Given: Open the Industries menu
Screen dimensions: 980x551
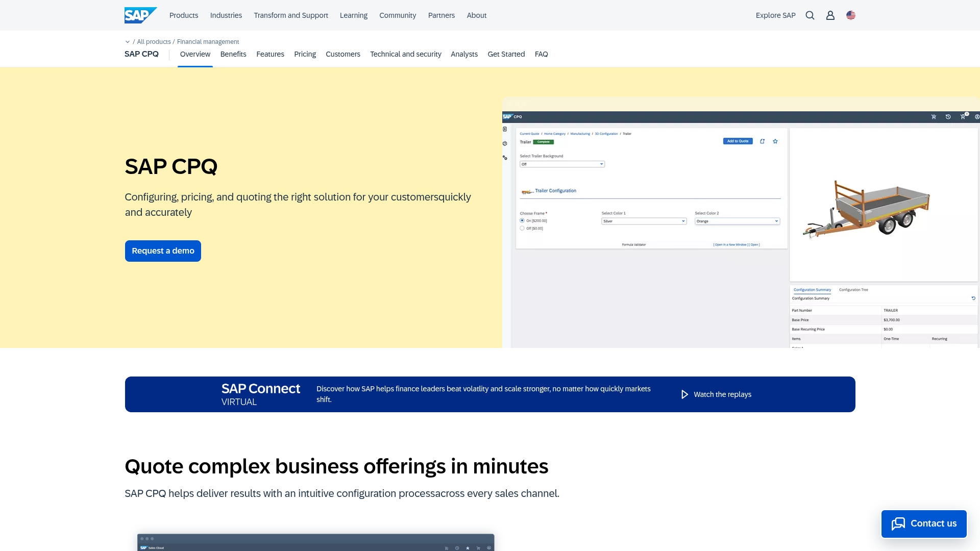Looking at the screenshot, I should tap(226, 15).
